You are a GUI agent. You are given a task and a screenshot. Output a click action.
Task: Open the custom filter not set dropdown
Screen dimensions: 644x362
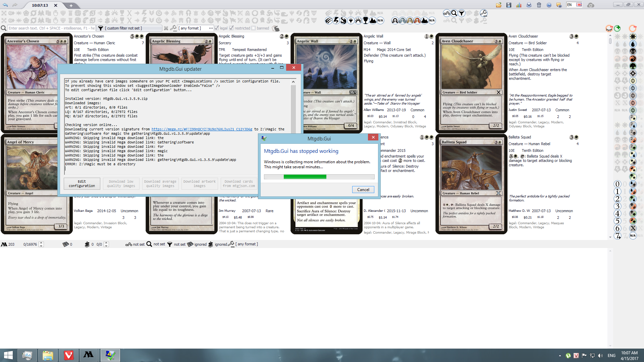(x=129, y=28)
